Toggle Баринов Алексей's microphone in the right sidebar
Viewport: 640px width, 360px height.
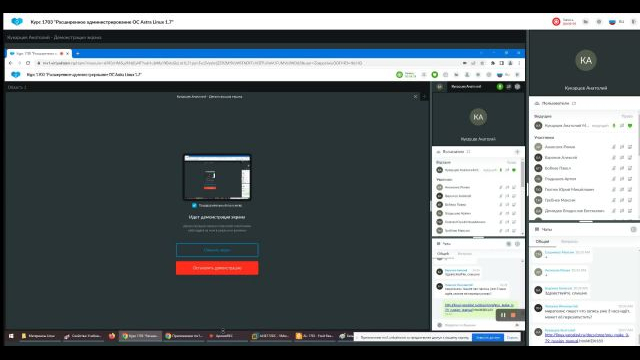point(614,157)
